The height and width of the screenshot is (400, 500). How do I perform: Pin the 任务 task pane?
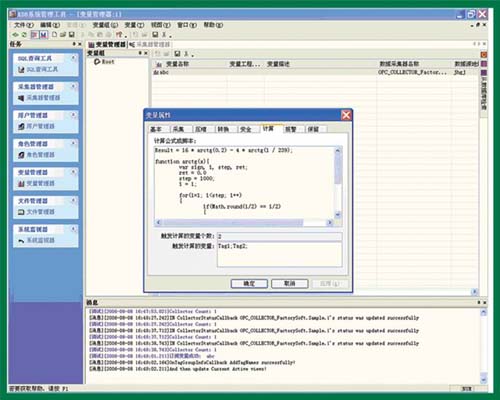coord(74,44)
